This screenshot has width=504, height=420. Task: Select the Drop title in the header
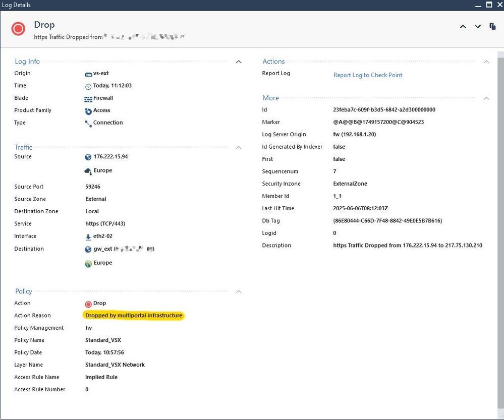pos(44,25)
